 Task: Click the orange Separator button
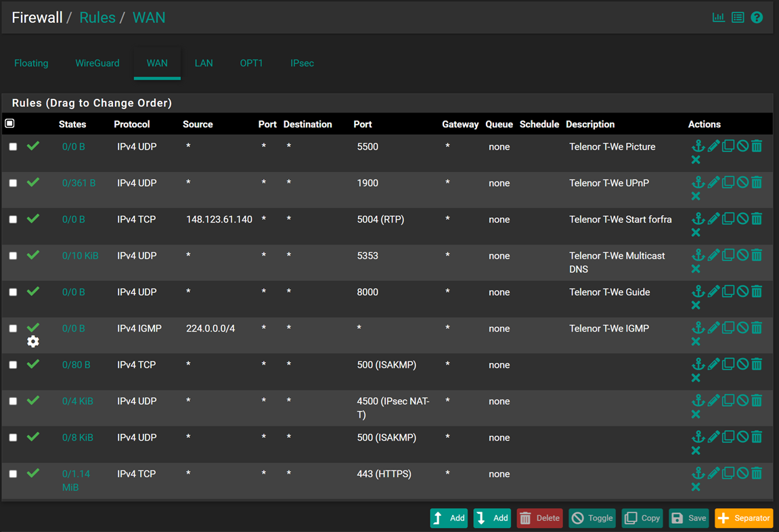coord(744,518)
